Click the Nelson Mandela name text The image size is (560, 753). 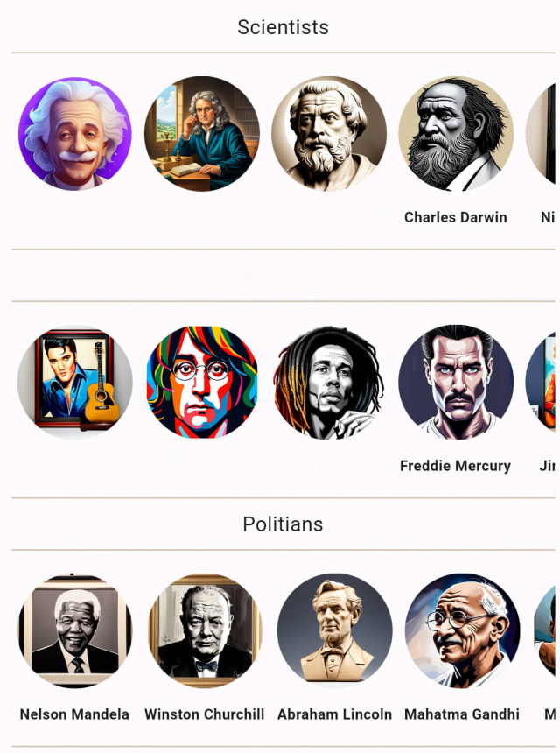[74, 714]
